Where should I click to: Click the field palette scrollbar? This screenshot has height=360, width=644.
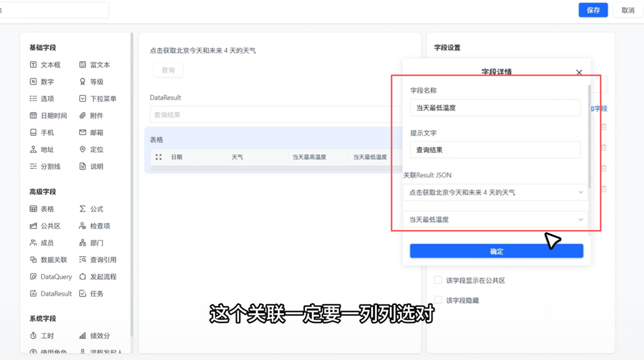(x=131, y=185)
